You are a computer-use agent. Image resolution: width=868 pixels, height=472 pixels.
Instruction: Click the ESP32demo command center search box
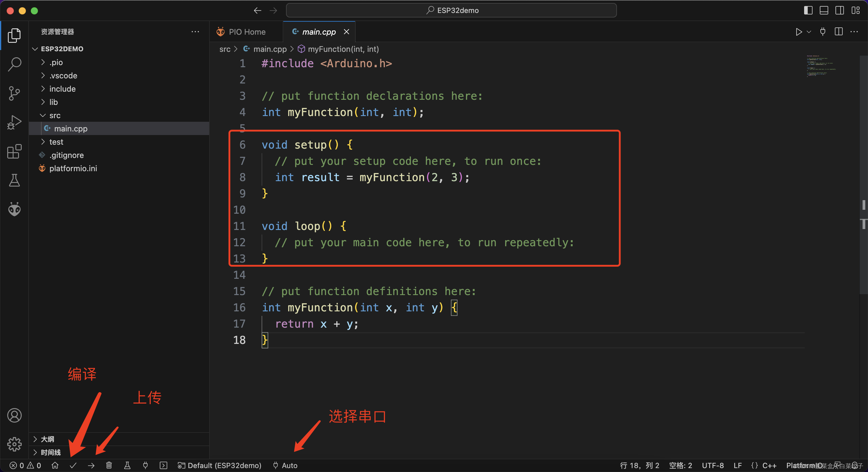(x=451, y=11)
